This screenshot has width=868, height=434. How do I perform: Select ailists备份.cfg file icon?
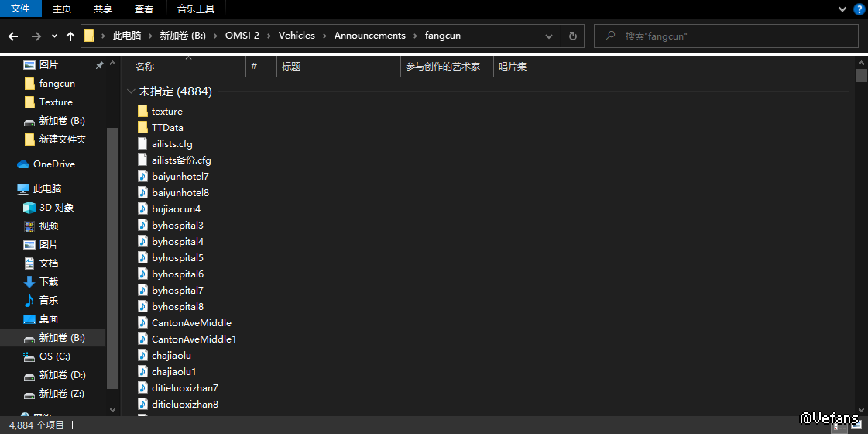coord(142,160)
